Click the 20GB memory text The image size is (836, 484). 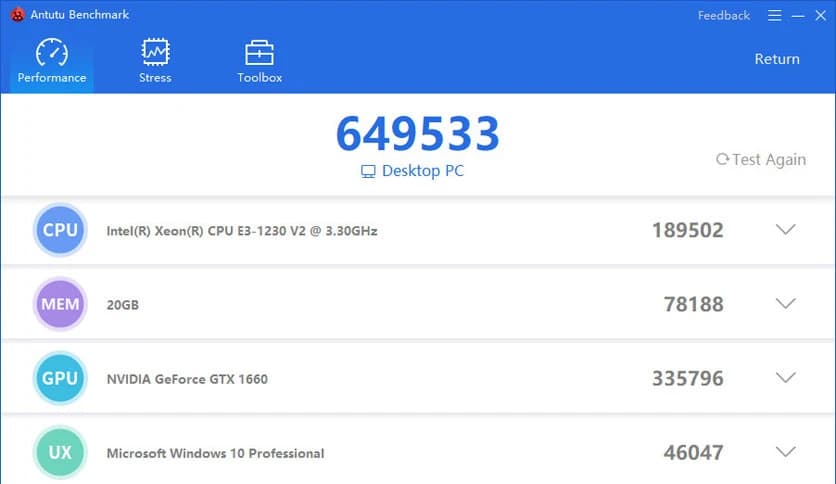tap(123, 305)
